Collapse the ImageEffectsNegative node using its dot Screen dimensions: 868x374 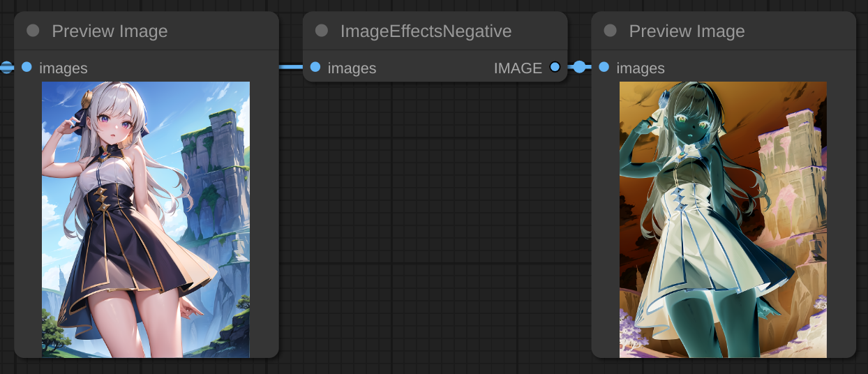[x=322, y=31]
